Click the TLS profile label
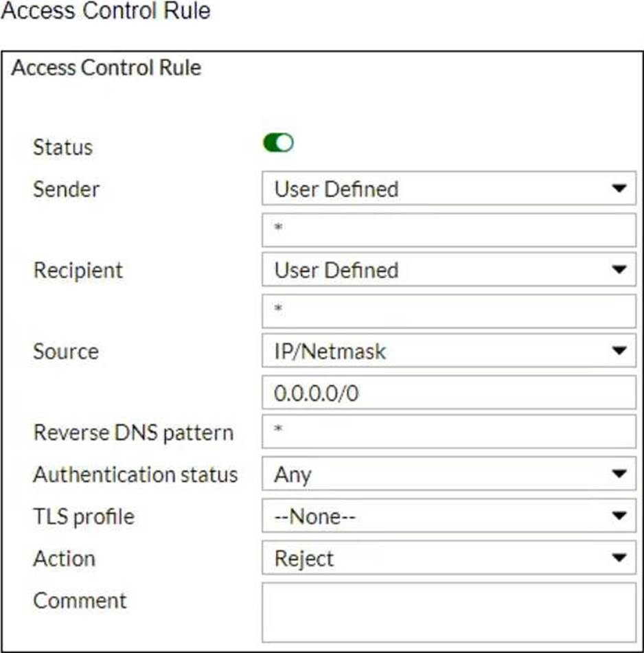The height and width of the screenshot is (653, 644). click(84, 516)
